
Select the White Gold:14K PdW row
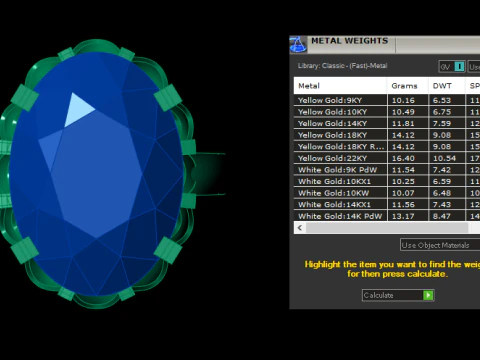[x=387, y=216]
